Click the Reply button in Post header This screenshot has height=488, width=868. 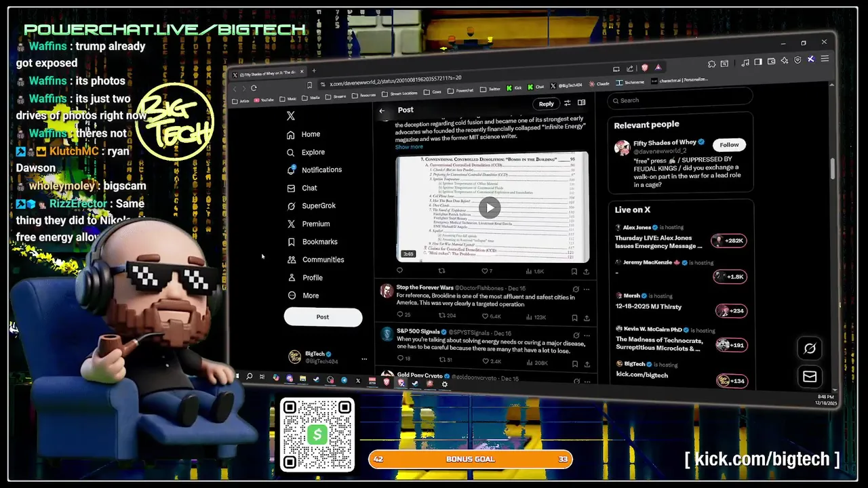[546, 104]
